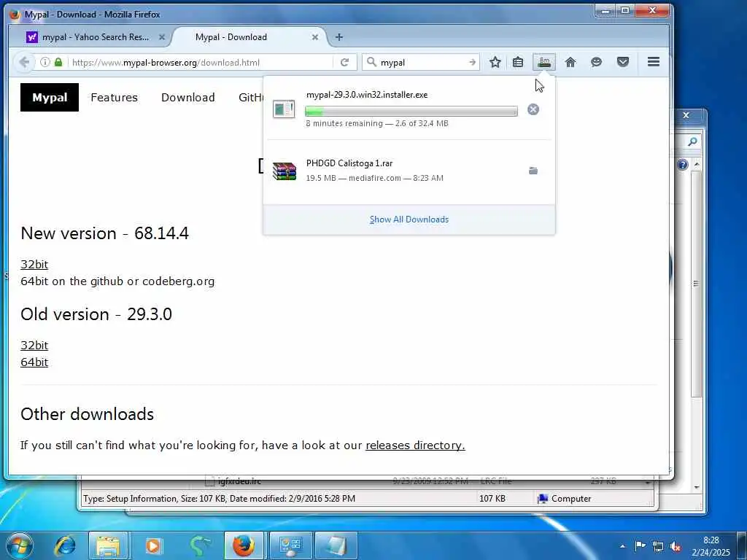Close the Mypal - Download tab

click(315, 37)
